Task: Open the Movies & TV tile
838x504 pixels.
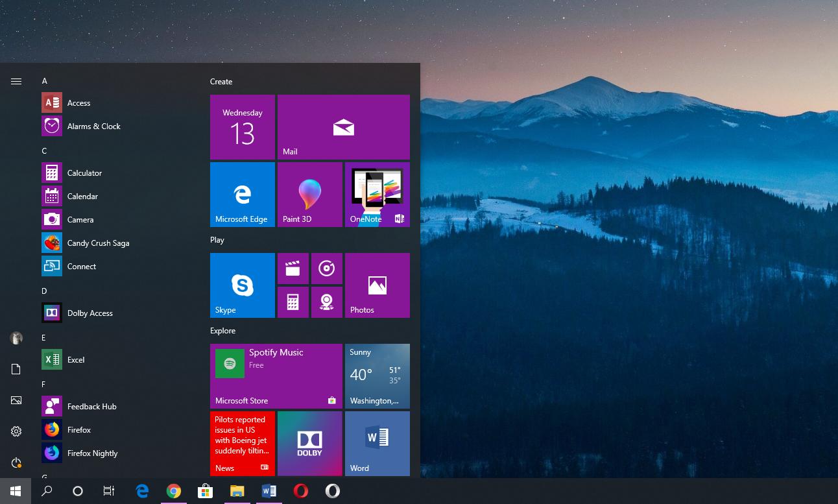Action: [x=293, y=268]
